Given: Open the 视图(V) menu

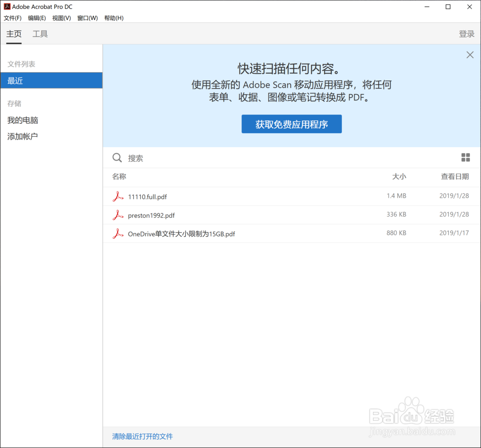Looking at the screenshot, I should pos(62,18).
